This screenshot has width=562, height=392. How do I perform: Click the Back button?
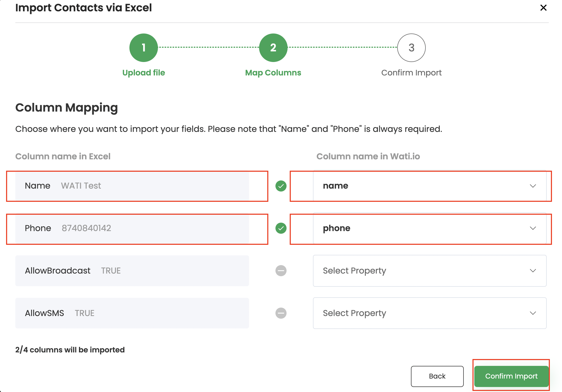click(437, 376)
